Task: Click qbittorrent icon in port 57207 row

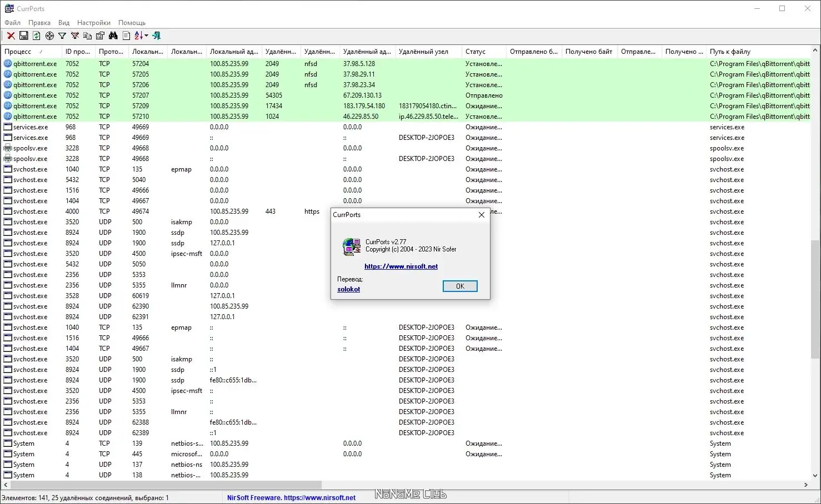Action: (x=8, y=95)
